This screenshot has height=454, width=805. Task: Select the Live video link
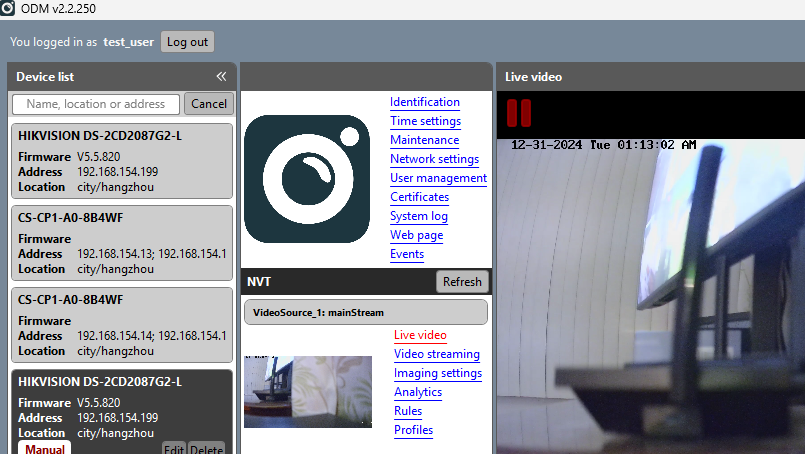pos(420,335)
